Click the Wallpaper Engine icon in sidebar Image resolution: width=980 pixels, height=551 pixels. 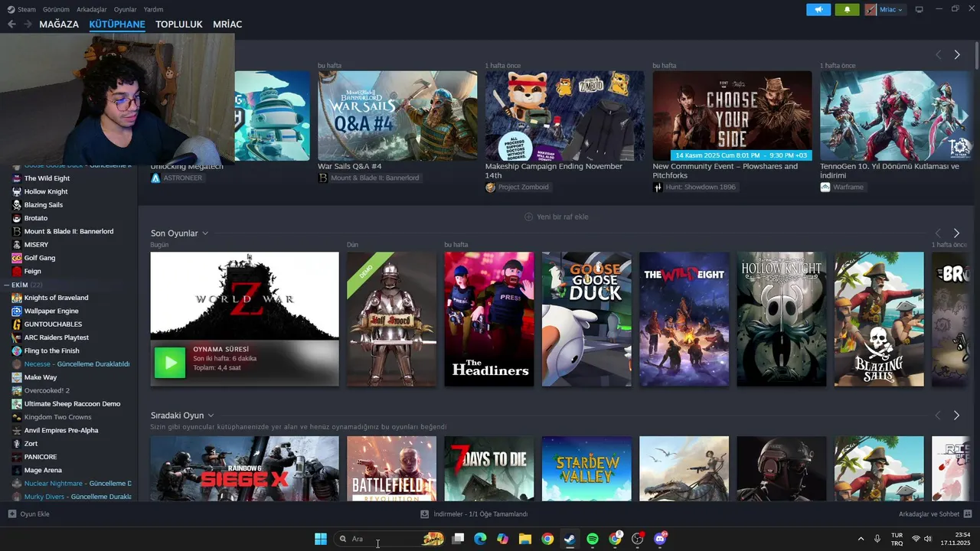[17, 311]
